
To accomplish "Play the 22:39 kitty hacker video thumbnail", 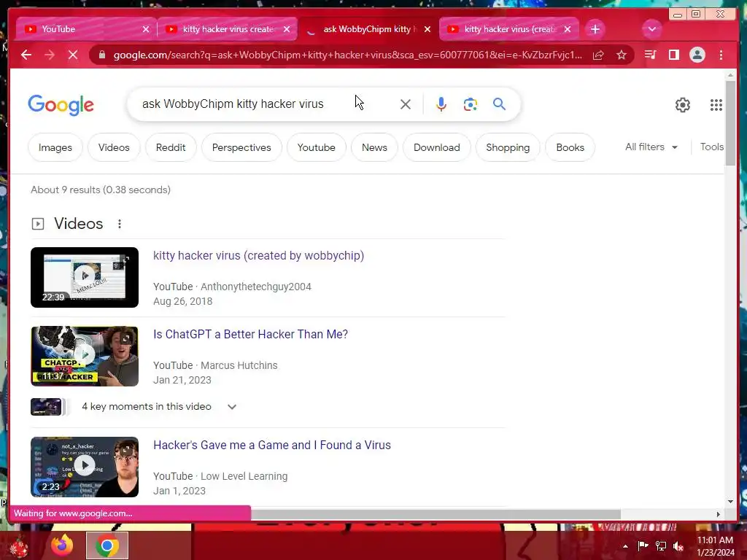I will tap(85, 277).
